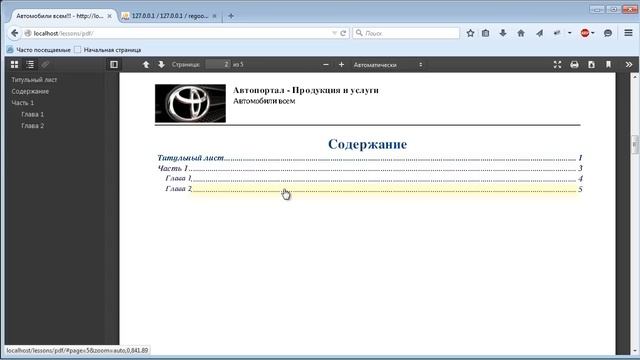This screenshot has height=360, width=640.
Task: Zoom in the PDF document
Action: coord(341,64)
